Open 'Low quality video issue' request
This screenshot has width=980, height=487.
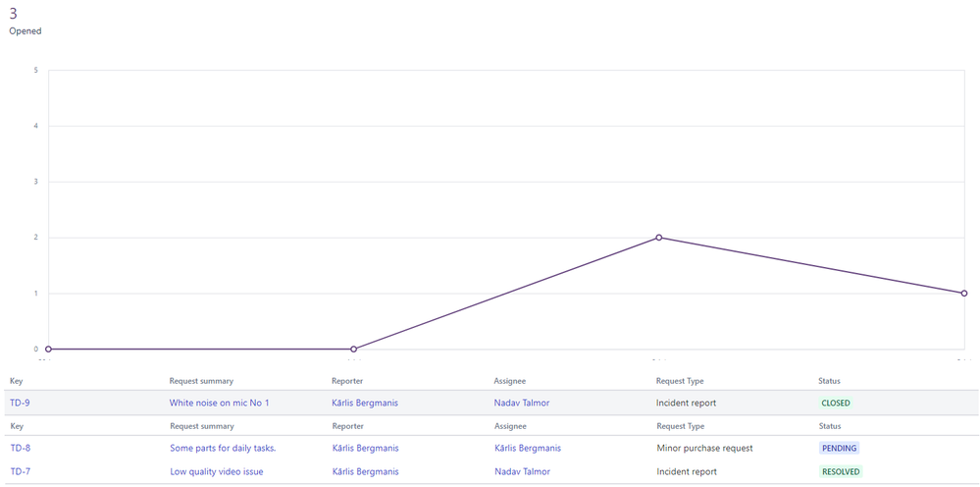pos(217,472)
